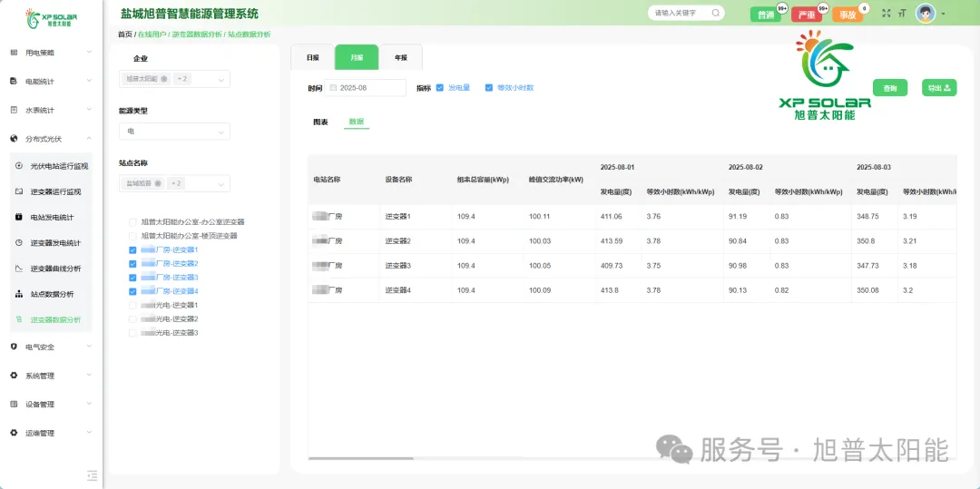
Task: Open the 能源类型 dropdown showing 电
Action: point(174,132)
